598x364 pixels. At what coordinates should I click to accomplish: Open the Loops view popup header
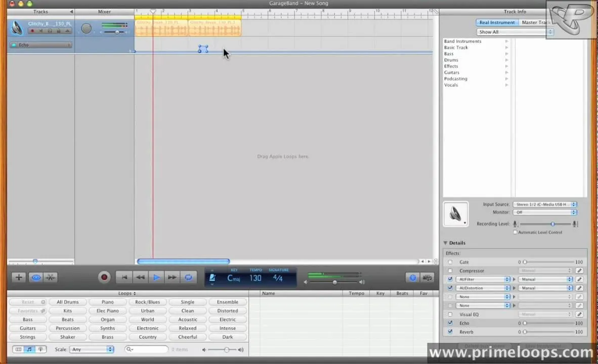[x=127, y=294]
